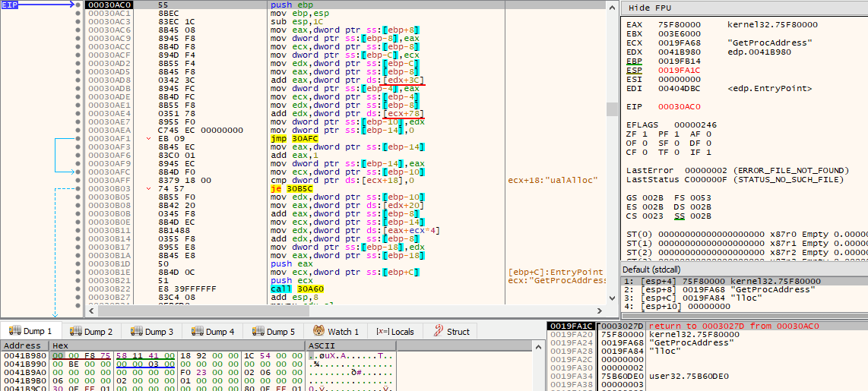Click the Address column header in dump

[x=24, y=345]
